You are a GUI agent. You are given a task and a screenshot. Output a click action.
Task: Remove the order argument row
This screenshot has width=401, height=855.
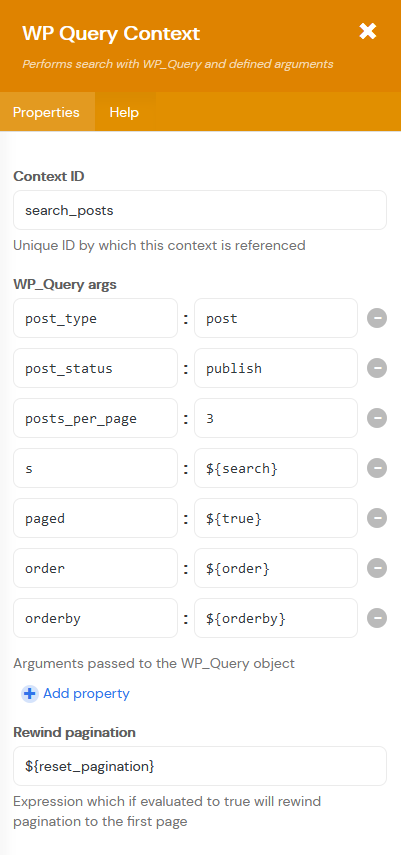(x=377, y=568)
